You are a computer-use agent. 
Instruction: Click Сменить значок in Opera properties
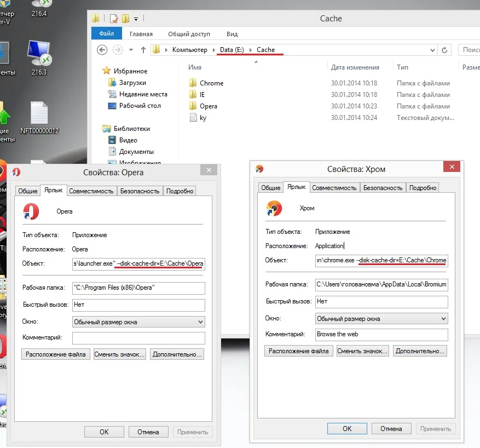[x=119, y=354]
